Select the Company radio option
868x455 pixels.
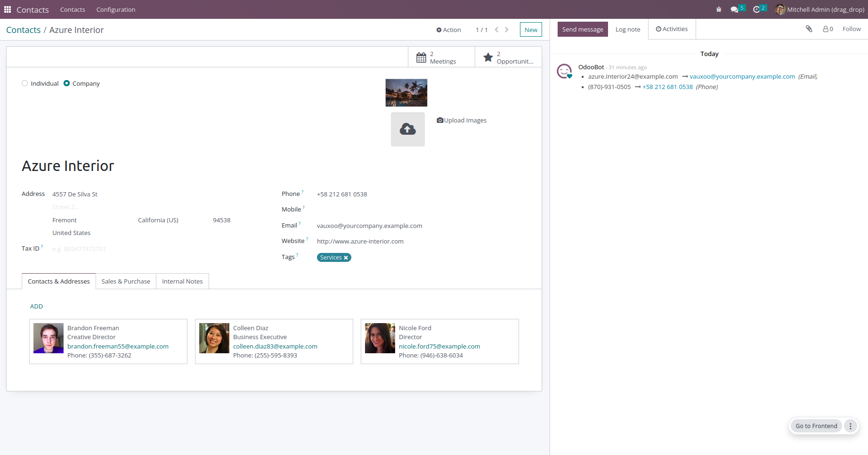click(67, 83)
